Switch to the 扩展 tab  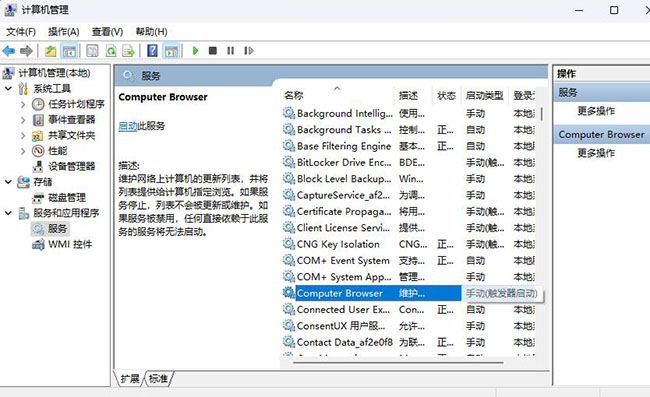point(129,379)
